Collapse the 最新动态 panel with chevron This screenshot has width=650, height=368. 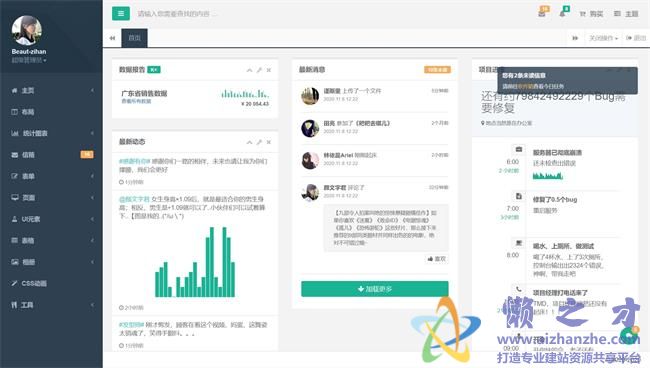[249, 142]
